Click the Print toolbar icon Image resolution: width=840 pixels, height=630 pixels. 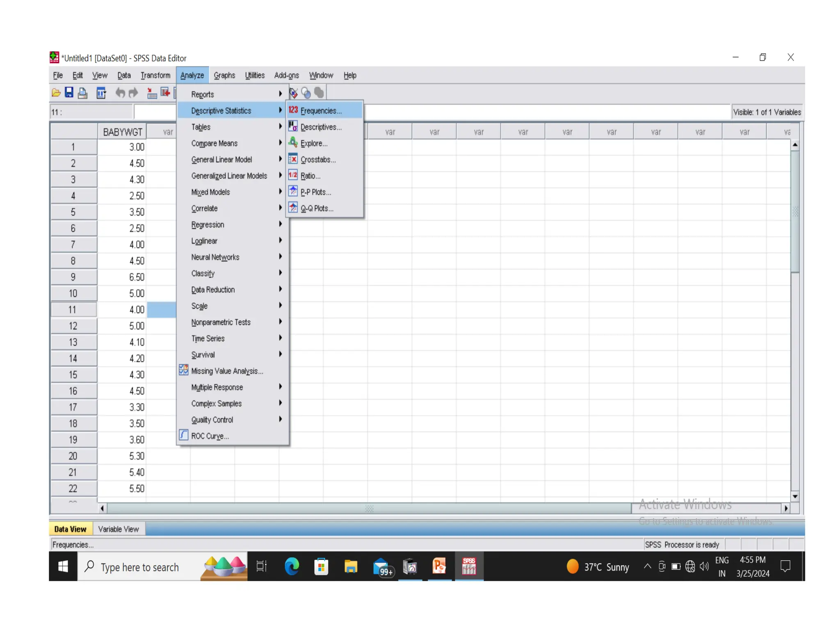(x=82, y=93)
